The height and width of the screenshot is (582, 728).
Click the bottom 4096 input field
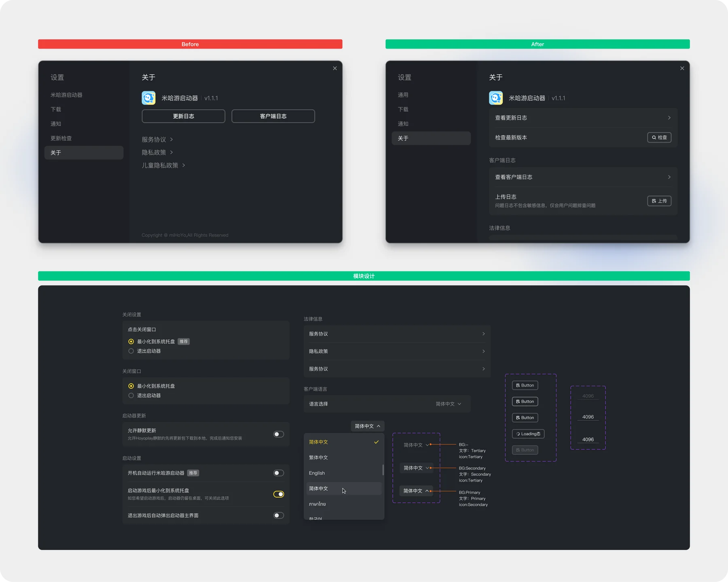[588, 440]
